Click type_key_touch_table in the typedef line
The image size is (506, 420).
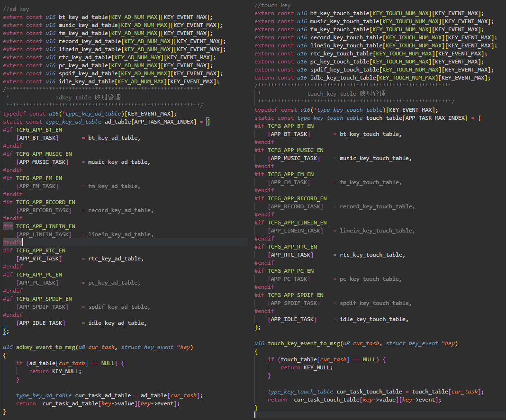click(350, 110)
